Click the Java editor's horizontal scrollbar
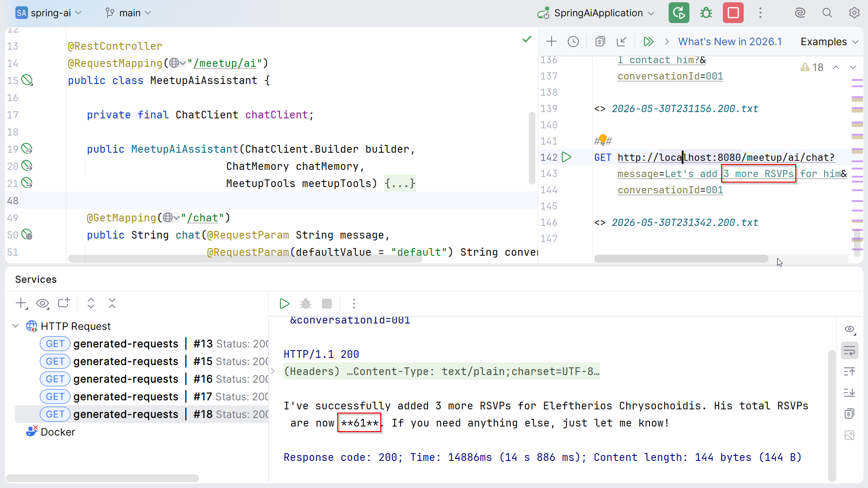The width and height of the screenshot is (868, 488). click(x=245, y=259)
